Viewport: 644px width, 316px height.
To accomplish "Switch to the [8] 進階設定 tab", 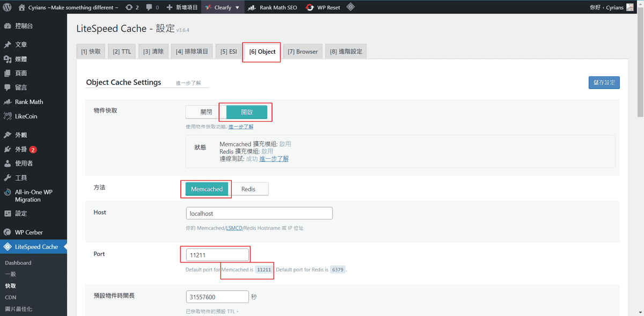I will (346, 52).
